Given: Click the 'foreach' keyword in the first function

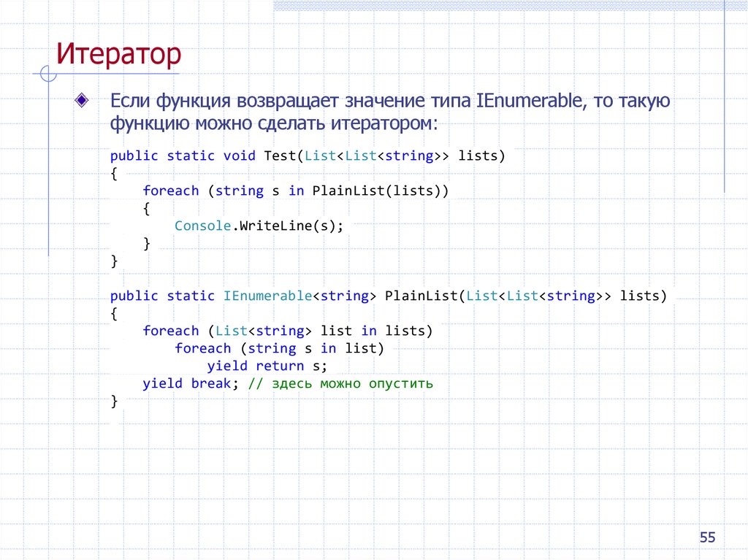Looking at the screenshot, I should point(171,191).
